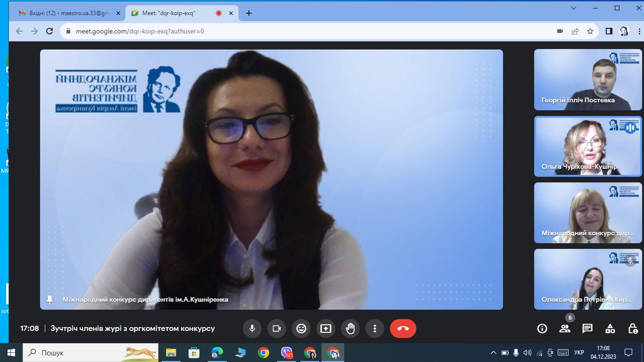This screenshot has height=362, width=644.
Task: Show hidden system tray icons
Action: tap(493, 353)
